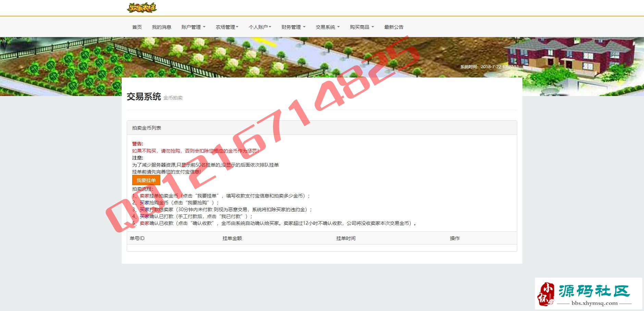Go to 首页 home page

coord(137,27)
